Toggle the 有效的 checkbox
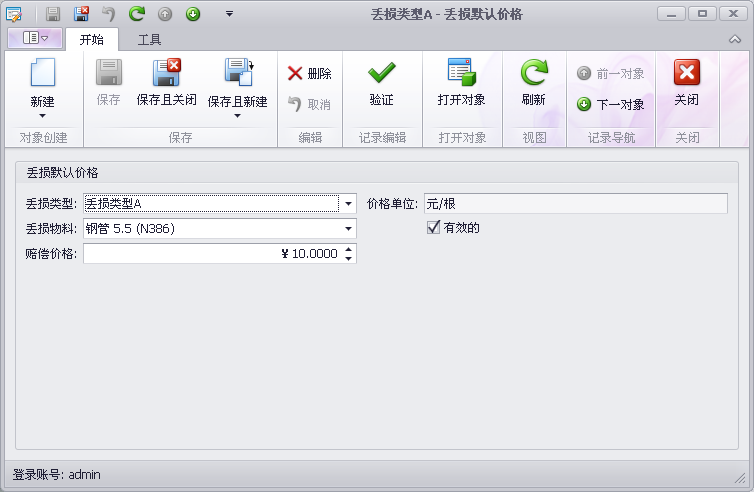754x492 pixels. (433, 227)
